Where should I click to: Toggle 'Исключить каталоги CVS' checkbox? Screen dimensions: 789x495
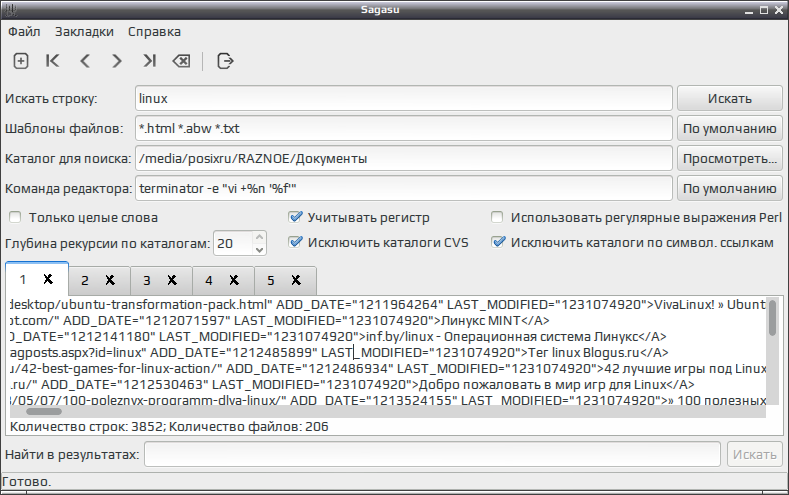click(295, 242)
